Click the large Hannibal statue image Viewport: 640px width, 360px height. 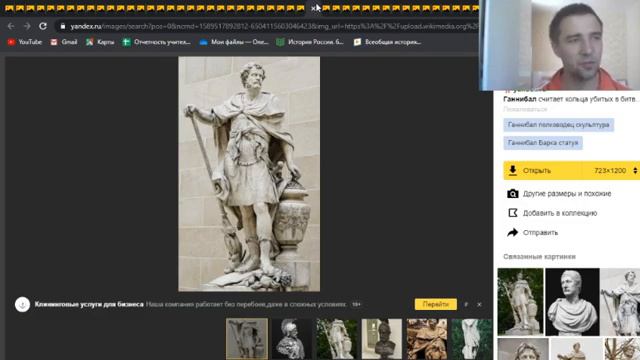point(249,174)
